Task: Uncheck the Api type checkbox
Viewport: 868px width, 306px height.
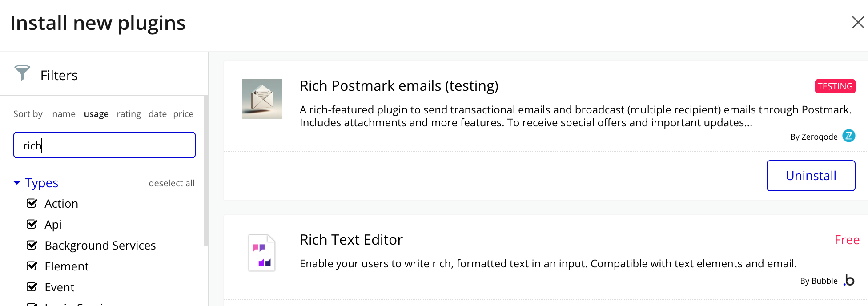Action: coord(32,224)
